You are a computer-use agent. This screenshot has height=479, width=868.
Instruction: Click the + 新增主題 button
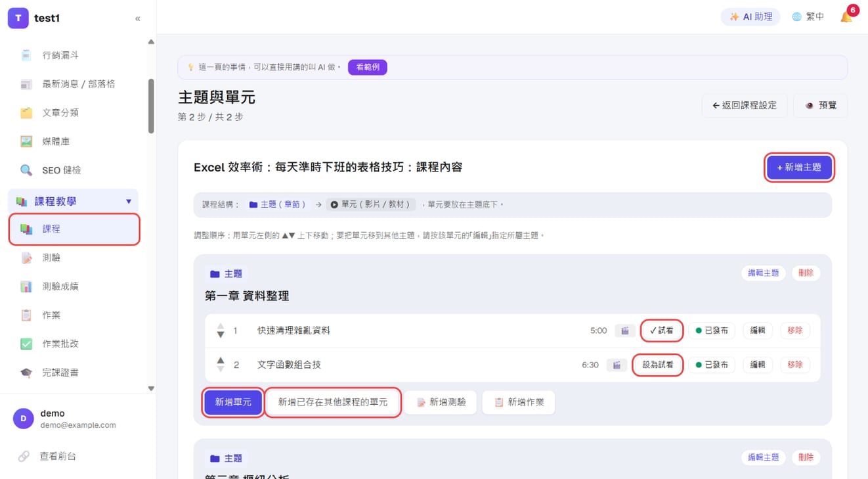[x=799, y=167]
